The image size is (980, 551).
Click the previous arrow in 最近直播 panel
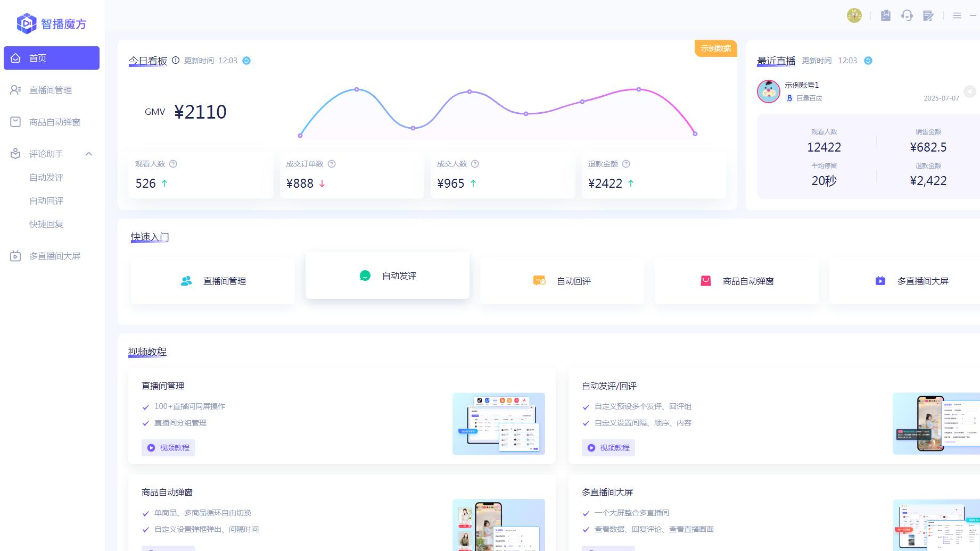click(970, 91)
